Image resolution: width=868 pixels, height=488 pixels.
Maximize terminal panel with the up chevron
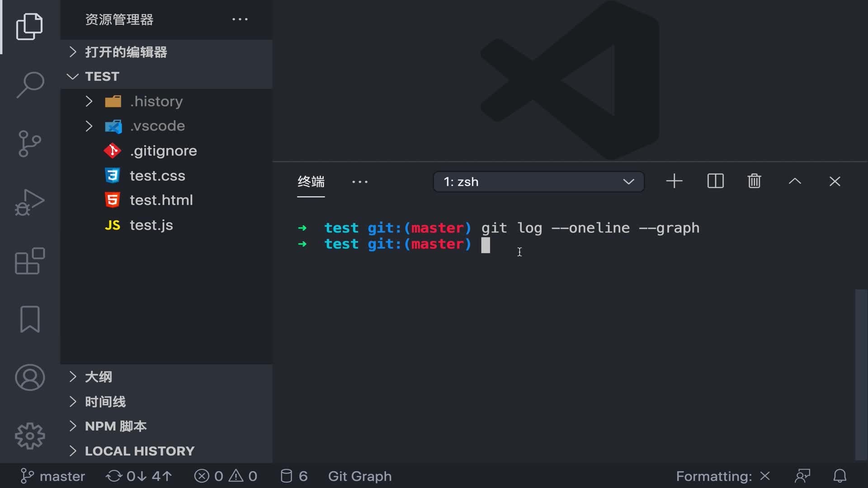click(795, 182)
